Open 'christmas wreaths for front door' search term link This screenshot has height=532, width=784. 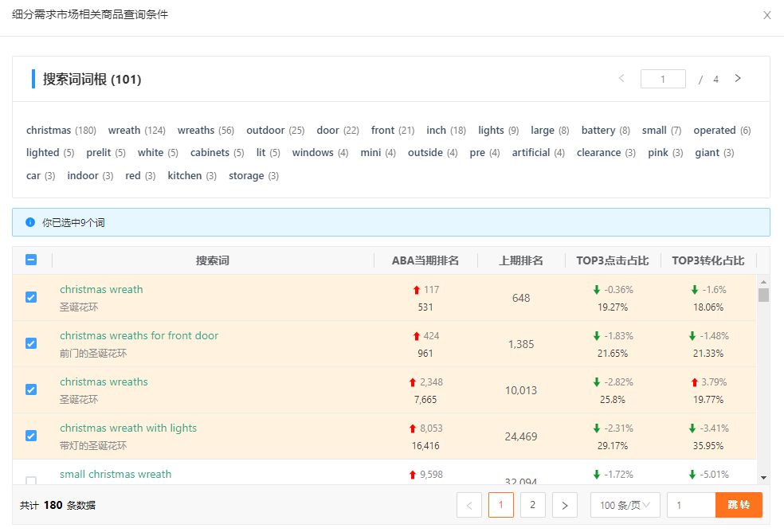(139, 336)
